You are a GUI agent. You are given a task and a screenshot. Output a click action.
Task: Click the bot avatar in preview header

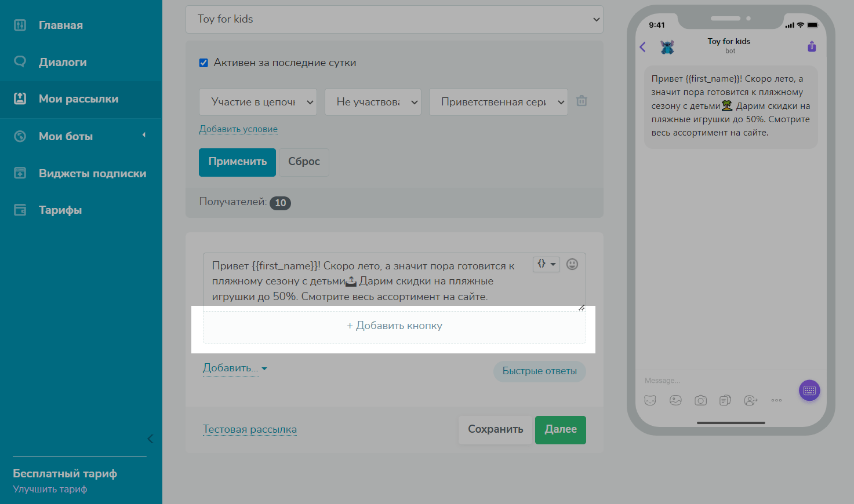coord(667,47)
